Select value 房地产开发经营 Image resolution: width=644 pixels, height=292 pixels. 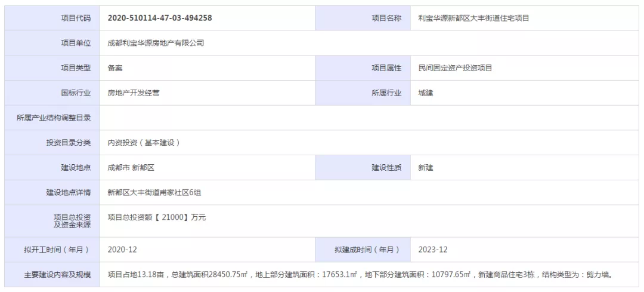(134, 93)
